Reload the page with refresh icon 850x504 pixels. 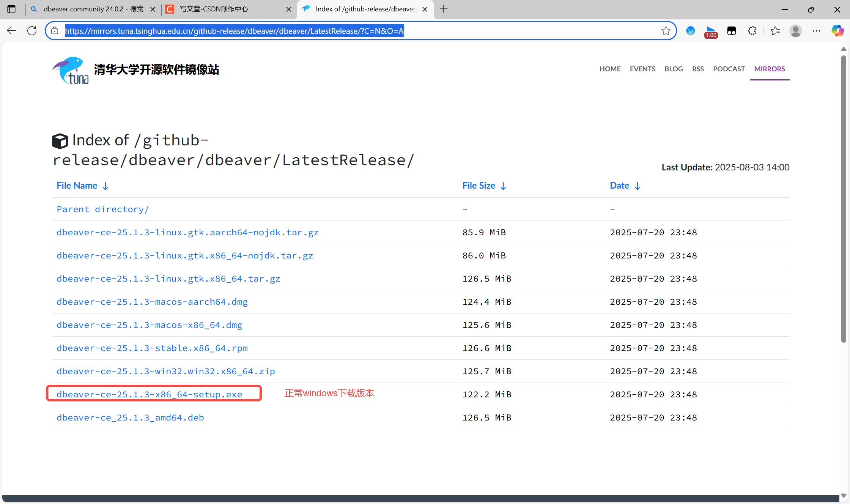pyautogui.click(x=32, y=31)
